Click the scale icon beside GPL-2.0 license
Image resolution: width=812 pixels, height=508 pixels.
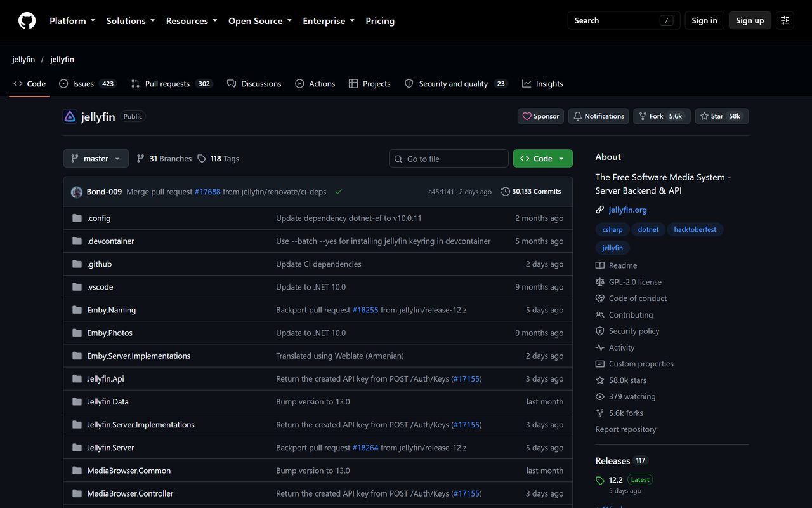tap(600, 282)
